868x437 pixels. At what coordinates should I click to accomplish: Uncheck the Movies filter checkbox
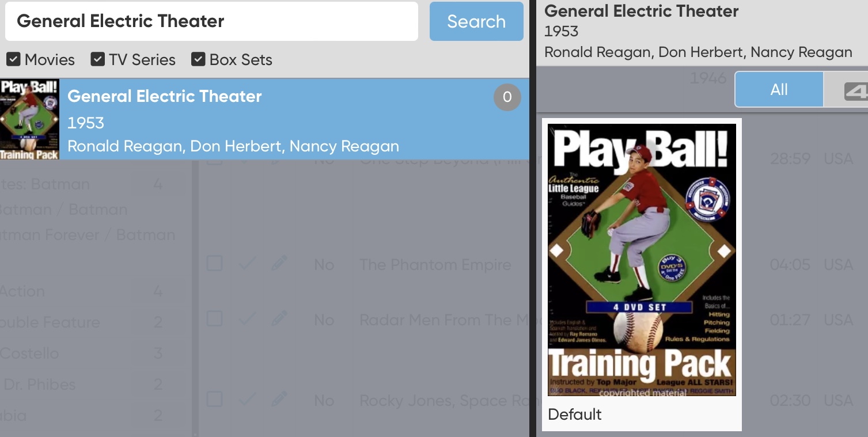14,59
